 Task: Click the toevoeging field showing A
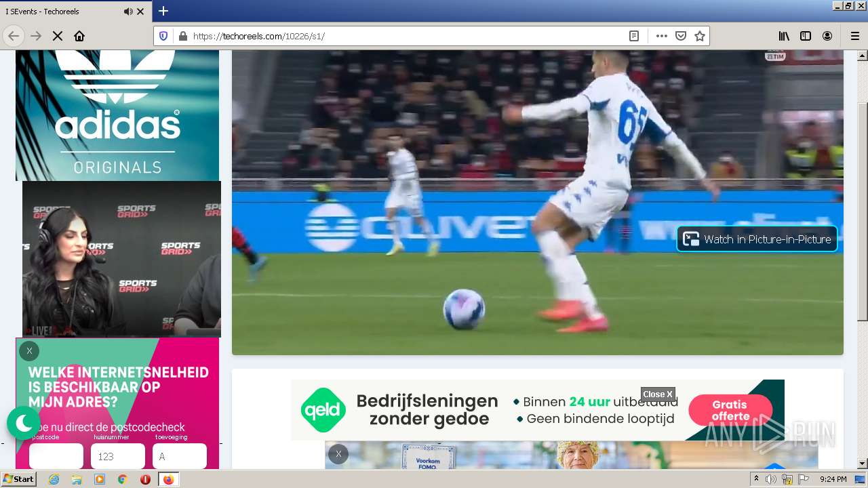180,456
